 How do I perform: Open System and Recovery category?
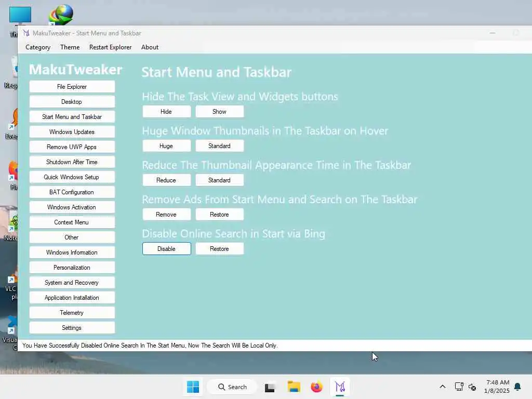coord(72,282)
